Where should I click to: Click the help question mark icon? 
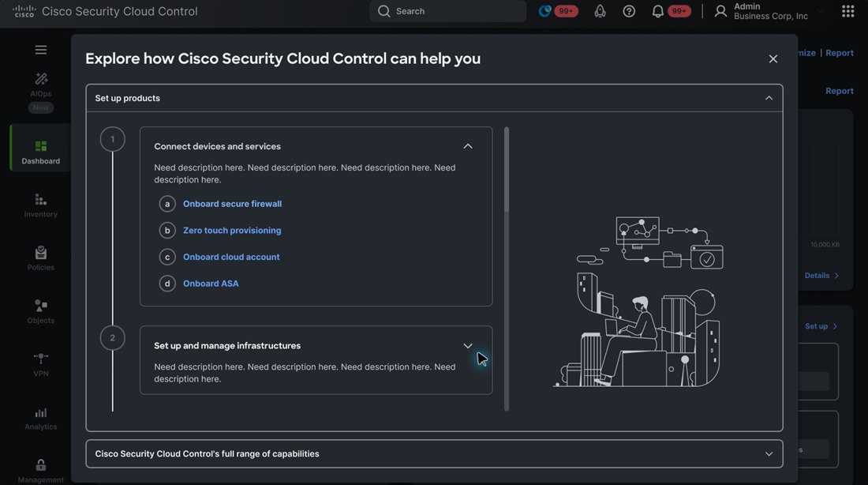(629, 11)
